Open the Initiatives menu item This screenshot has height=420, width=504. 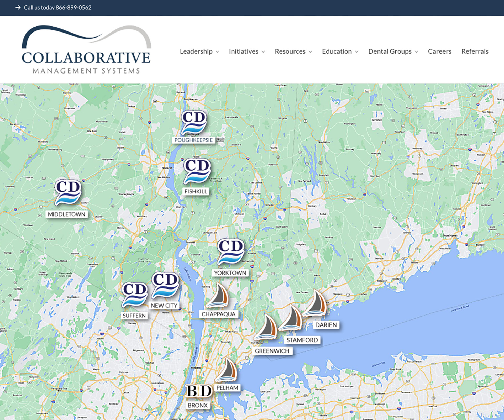pos(244,51)
